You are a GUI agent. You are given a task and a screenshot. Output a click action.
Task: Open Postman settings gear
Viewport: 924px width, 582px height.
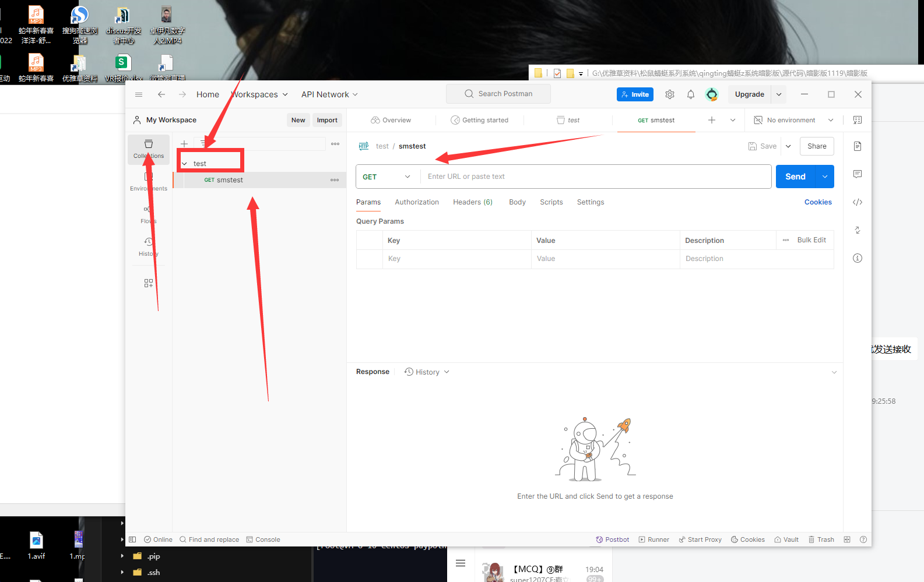(670, 94)
